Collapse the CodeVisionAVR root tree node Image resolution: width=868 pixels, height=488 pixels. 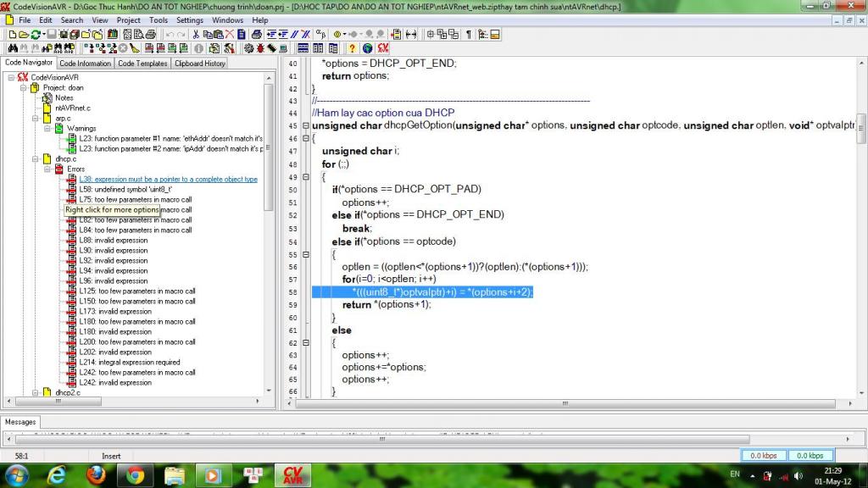pyautogui.click(x=11, y=77)
